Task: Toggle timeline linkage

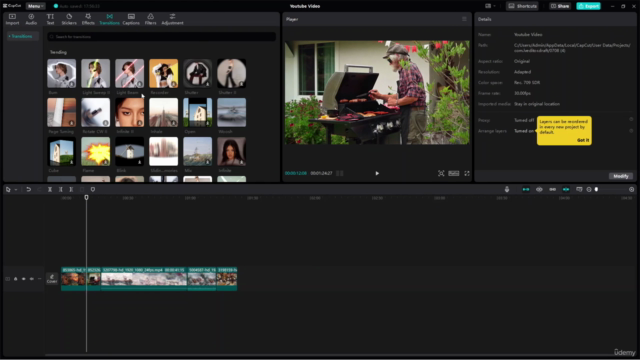Action: 553,190
